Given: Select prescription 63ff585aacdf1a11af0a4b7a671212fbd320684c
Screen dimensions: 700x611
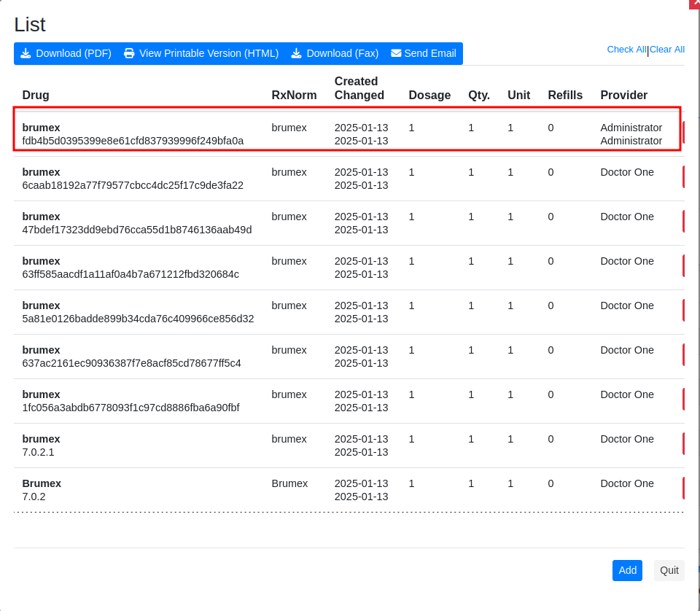Looking at the screenshot, I should click(349, 268).
